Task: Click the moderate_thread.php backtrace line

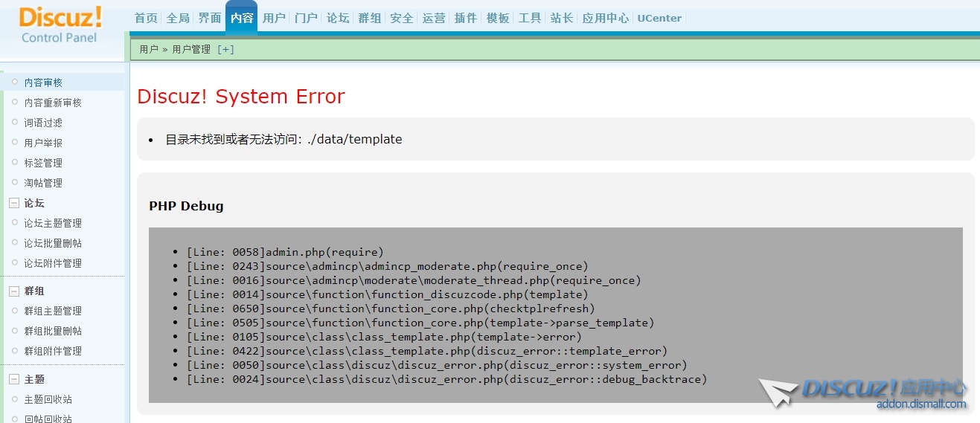Action: (414, 280)
